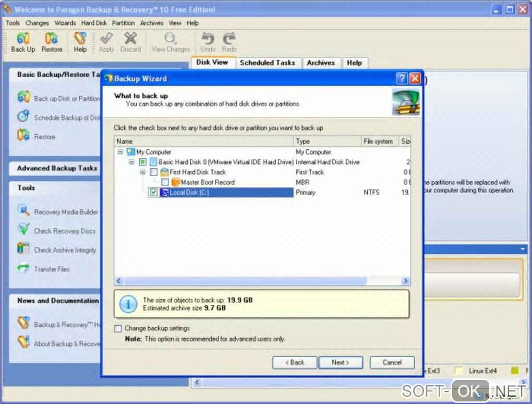Click the Backup & Recovery Help icon
Viewport: 532px width, 404px height.
tap(23, 323)
